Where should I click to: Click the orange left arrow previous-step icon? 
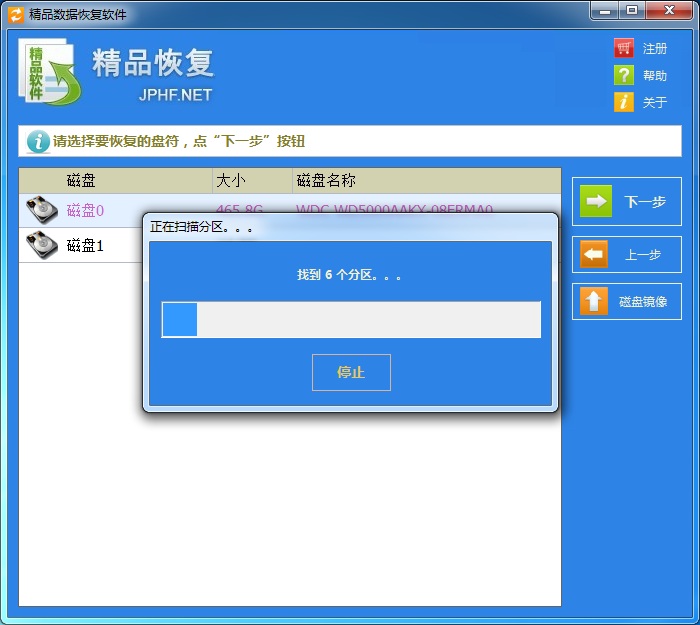pos(594,255)
